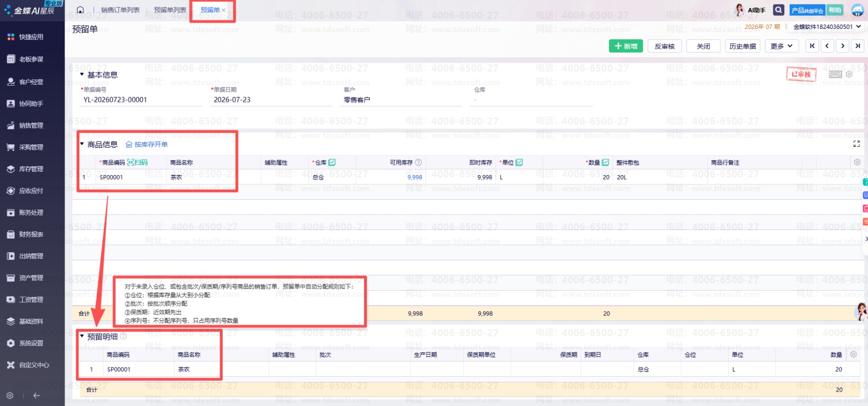Viewport: 868px width, 406px height.
Task: Open the keyboard shortcuts icon
Action: 835,74
